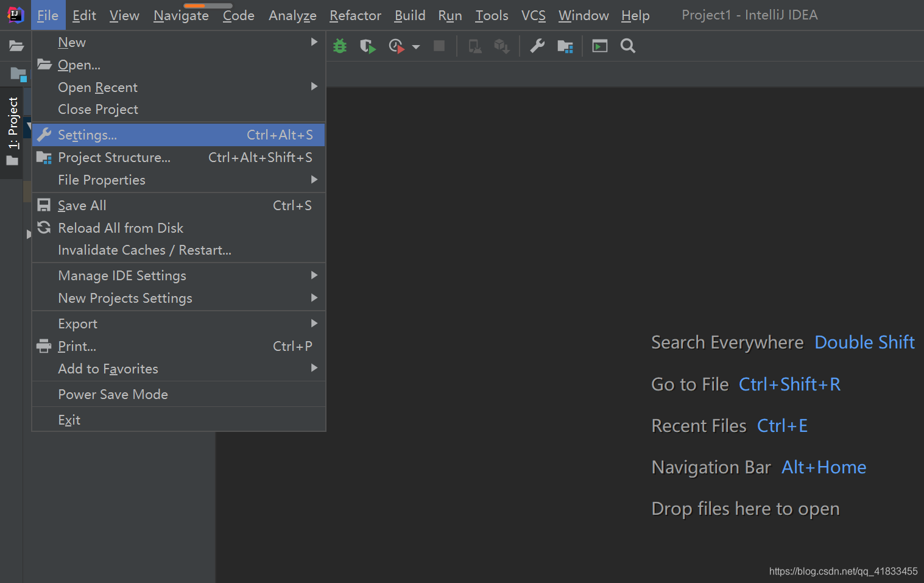Click the greyed build artifacts icon

point(502,46)
